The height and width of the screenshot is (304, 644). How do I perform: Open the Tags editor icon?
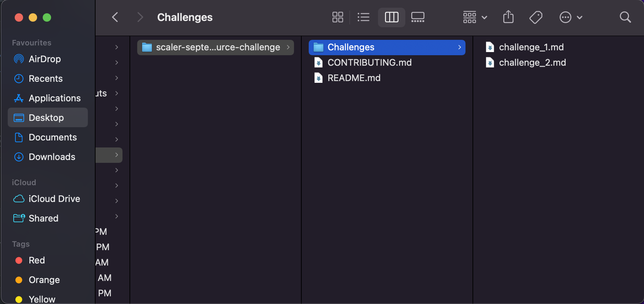pos(536,17)
